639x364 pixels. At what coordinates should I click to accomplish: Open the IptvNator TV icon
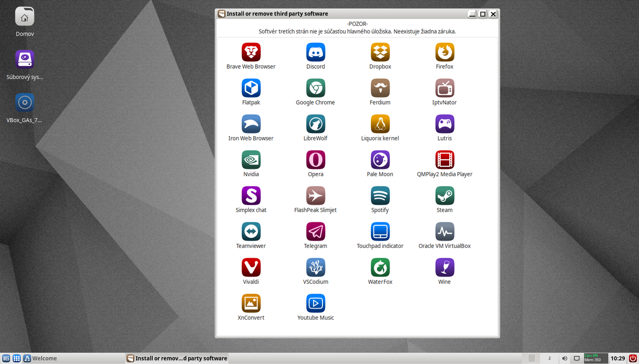(444, 88)
